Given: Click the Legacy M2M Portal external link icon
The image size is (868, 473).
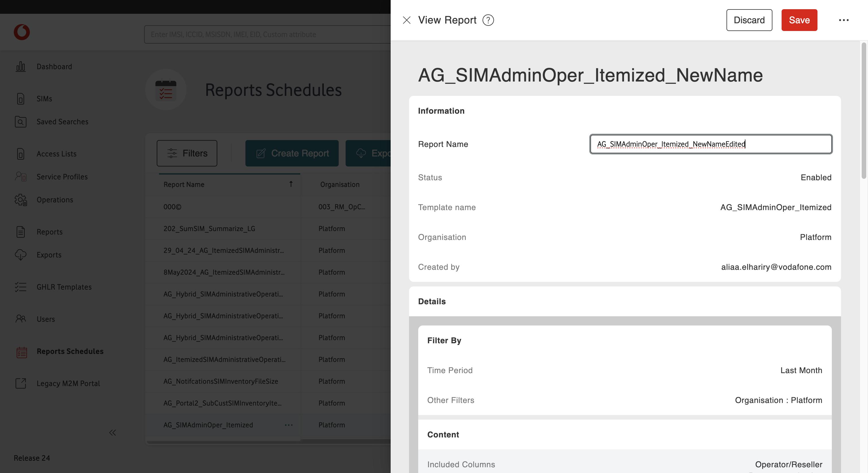Looking at the screenshot, I should click(x=21, y=383).
